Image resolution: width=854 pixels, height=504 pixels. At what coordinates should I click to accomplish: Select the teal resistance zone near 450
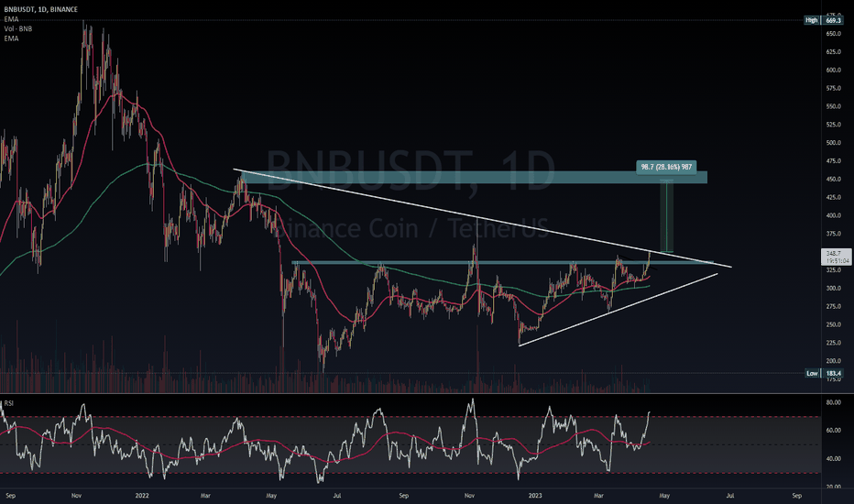pos(474,177)
